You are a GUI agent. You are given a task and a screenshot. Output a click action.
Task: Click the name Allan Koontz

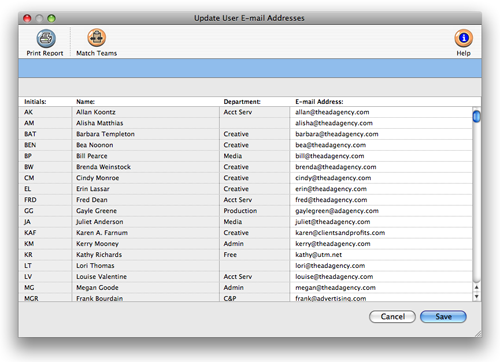96,112
